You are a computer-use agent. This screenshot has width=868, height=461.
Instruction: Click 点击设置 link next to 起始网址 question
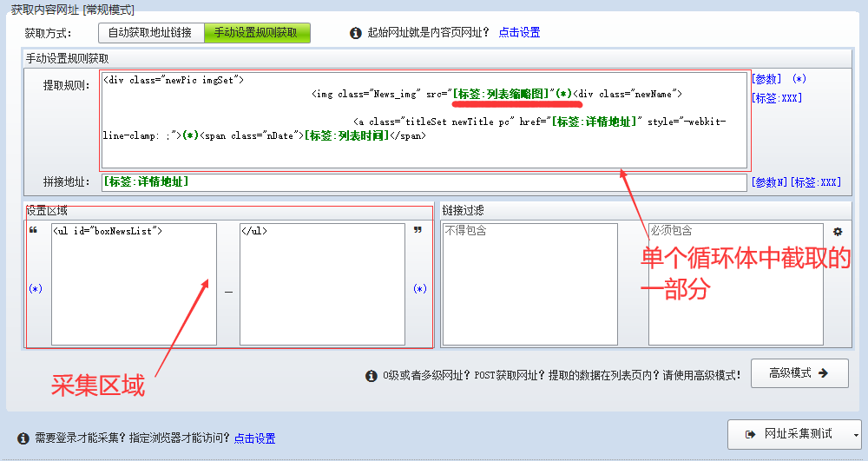pos(519,33)
